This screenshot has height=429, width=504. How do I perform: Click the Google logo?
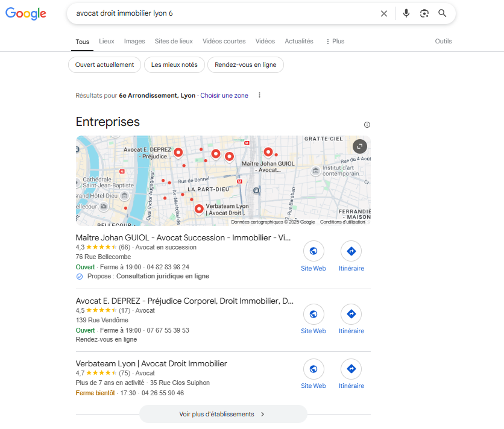26,13
